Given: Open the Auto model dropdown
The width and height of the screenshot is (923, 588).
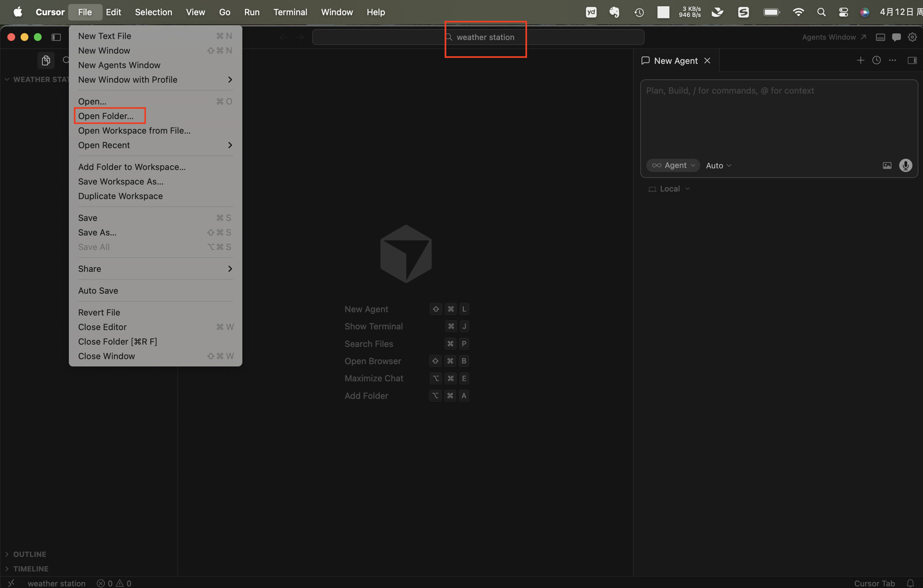Looking at the screenshot, I should [719, 166].
